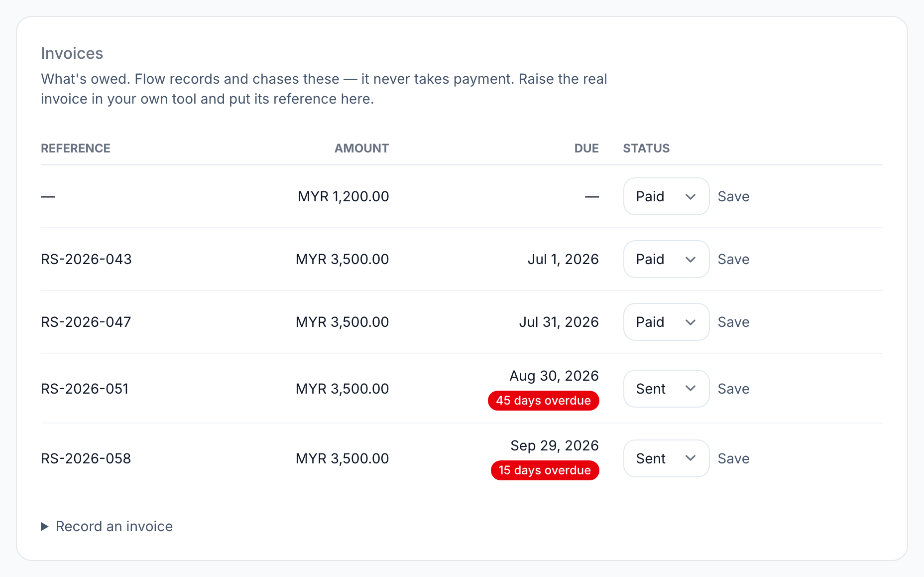Save the RS-2026-058 invoice row
This screenshot has height=577, width=924.
click(x=733, y=458)
